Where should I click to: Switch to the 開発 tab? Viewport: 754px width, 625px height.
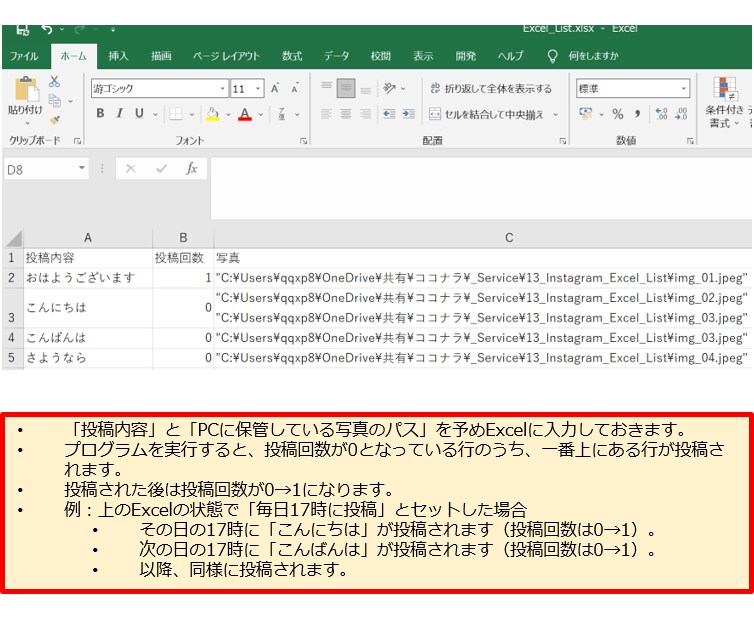point(466,56)
